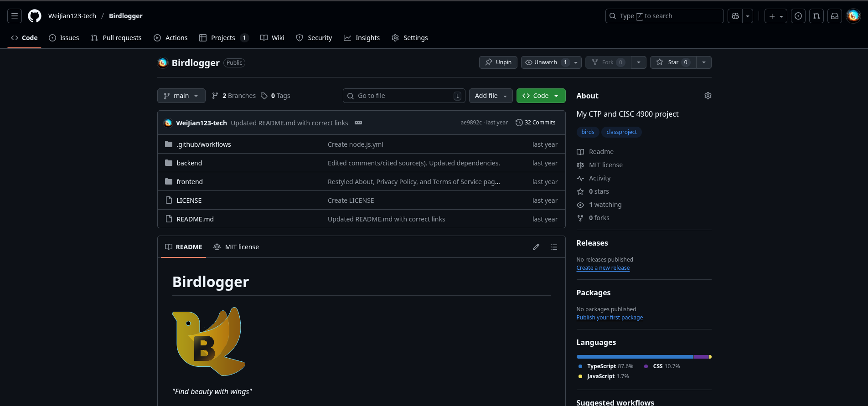The width and height of the screenshot is (868, 406).
Task: Open the birds topic tag
Action: [x=588, y=132]
